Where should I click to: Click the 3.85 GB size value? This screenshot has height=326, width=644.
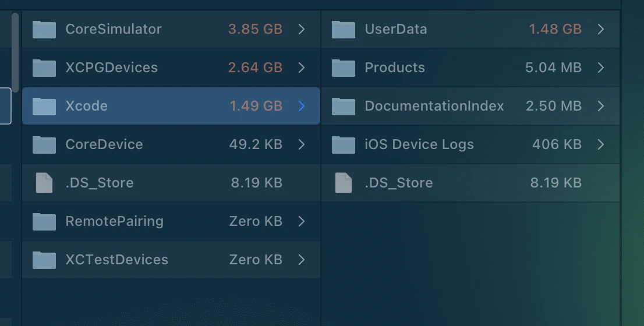click(x=255, y=29)
